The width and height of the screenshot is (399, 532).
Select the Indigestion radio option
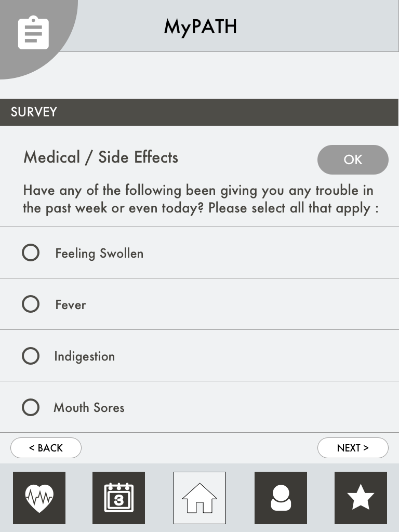click(31, 356)
